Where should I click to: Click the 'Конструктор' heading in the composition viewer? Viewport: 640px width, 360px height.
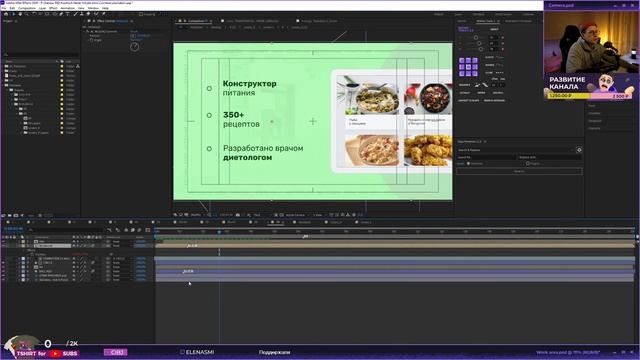coord(249,84)
